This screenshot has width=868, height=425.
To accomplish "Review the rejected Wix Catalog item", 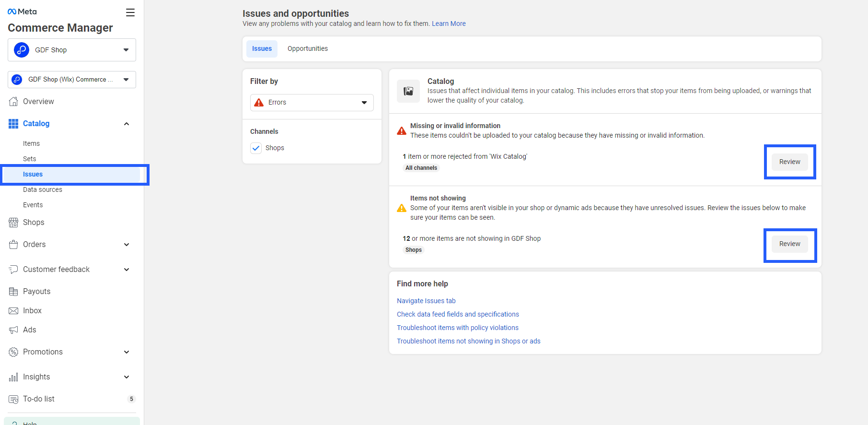I will point(789,162).
